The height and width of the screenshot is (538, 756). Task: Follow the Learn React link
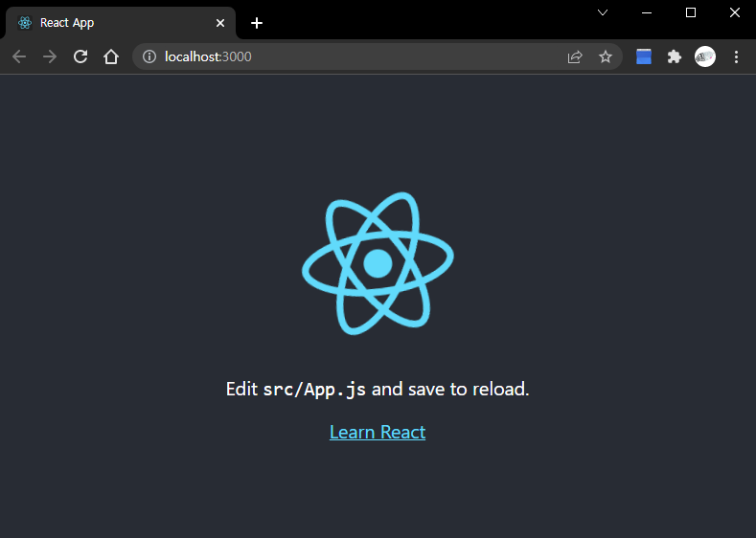(x=378, y=432)
